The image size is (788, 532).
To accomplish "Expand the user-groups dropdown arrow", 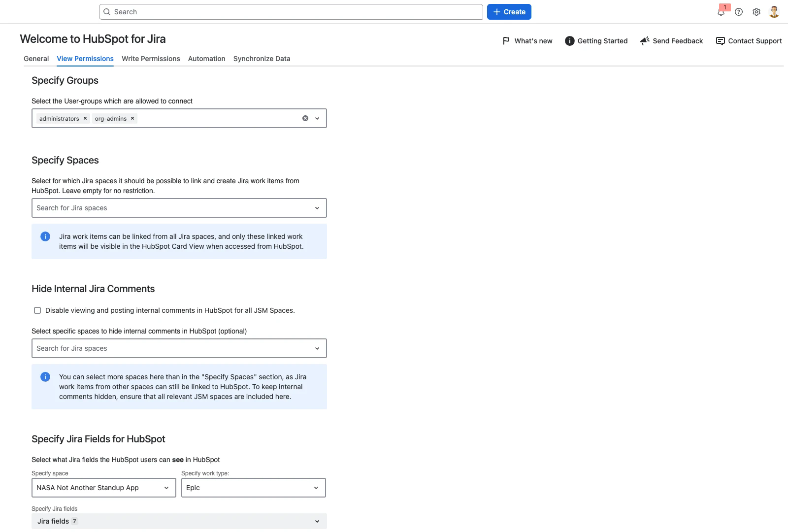I will (x=317, y=118).
